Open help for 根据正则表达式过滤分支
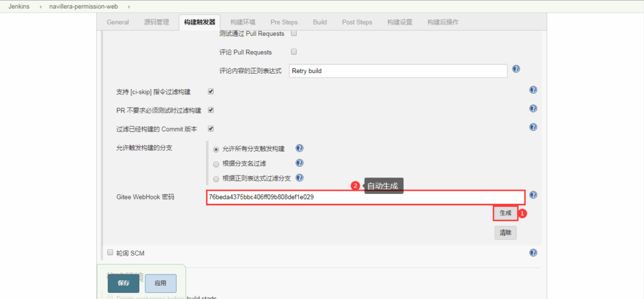The width and height of the screenshot is (644, 299). [299, 178]
